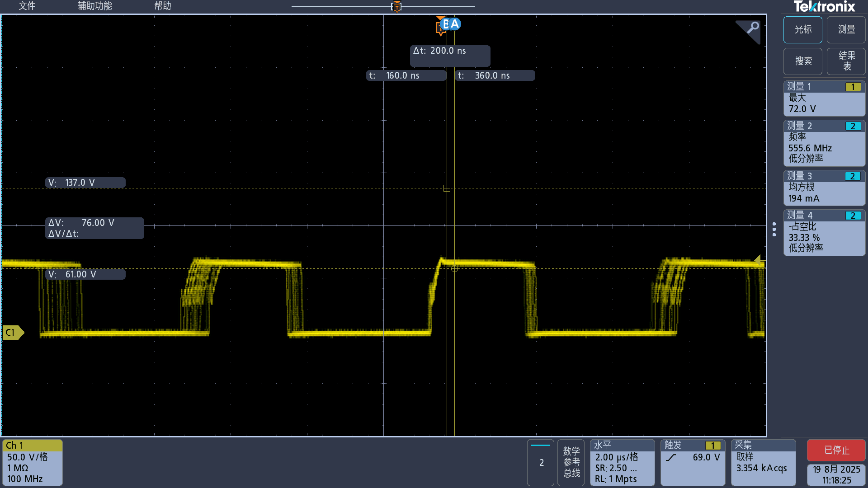Click the 搜索 (Search) button
This screenshot has width=868, height=488.
(x=802, y=61)
